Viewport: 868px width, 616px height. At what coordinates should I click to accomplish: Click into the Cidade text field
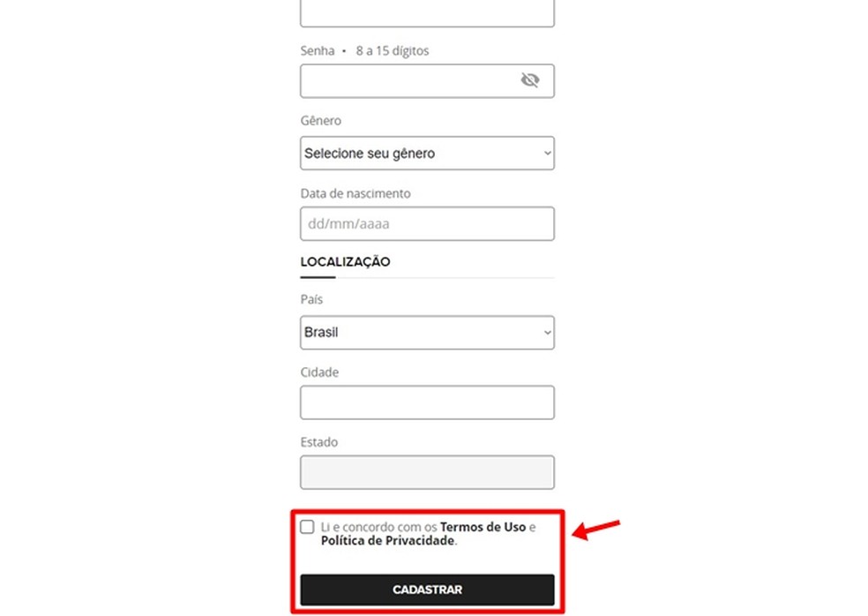(427, 402)
